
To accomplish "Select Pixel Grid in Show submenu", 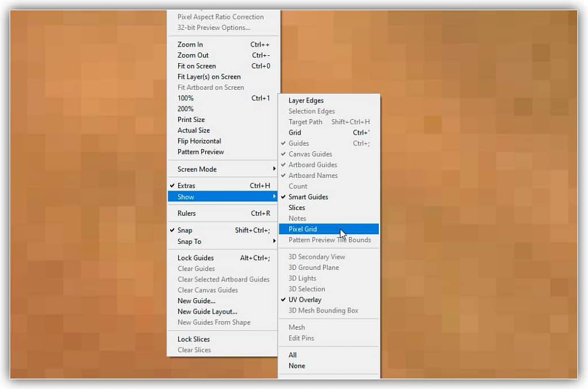I will [303, 229].
